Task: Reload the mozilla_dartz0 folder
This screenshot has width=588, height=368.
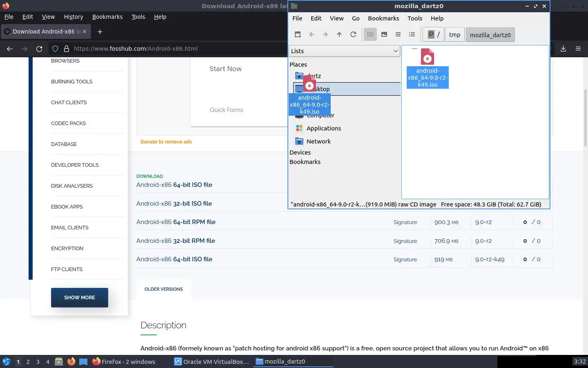Action: click(353, 35)
